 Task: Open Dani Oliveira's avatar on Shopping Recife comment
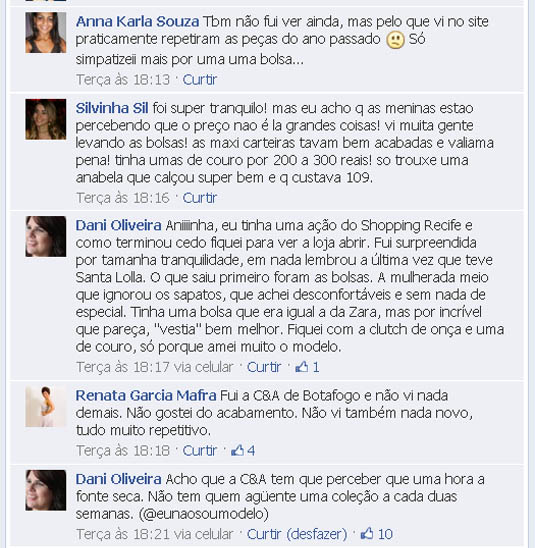[x=46, y=237]
